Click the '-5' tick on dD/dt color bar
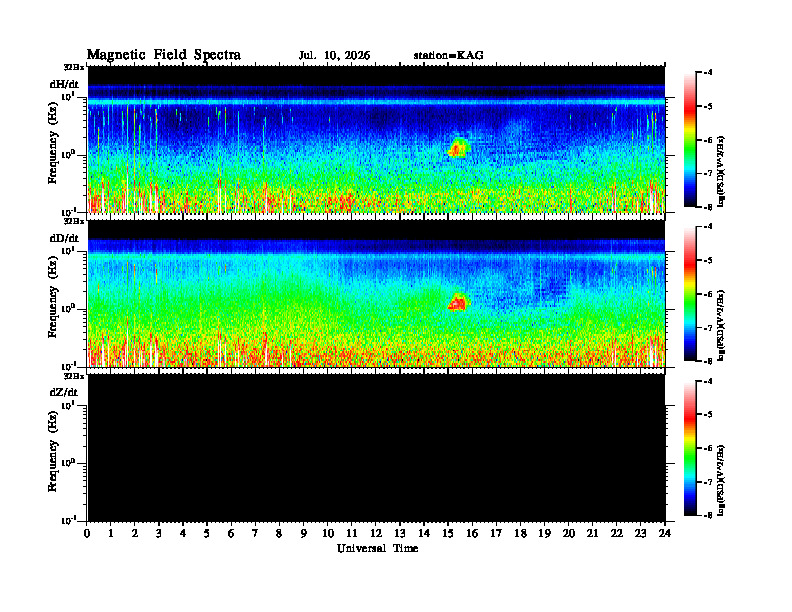 click(x=708, y=261)
